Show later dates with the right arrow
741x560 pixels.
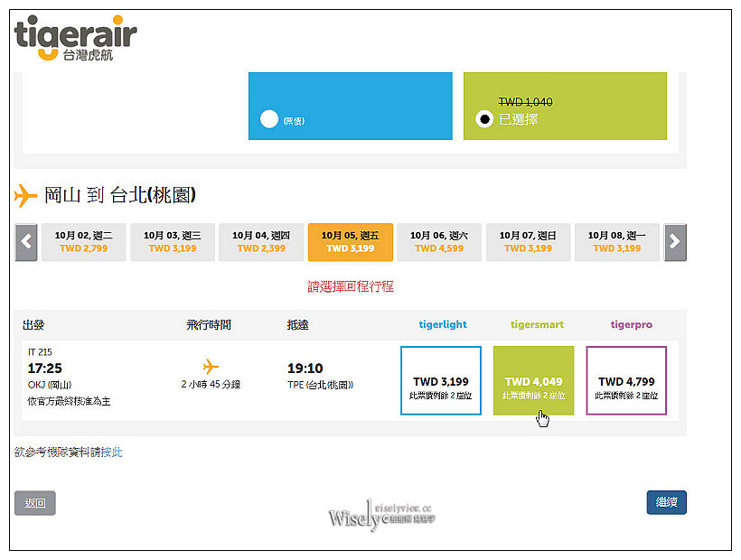[x=674, y=241]
